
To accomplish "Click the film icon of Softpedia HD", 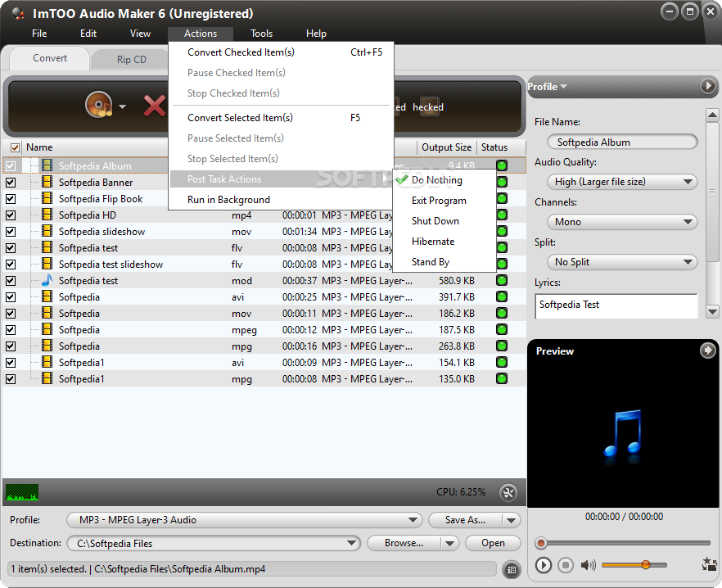I will pos(47,215).
